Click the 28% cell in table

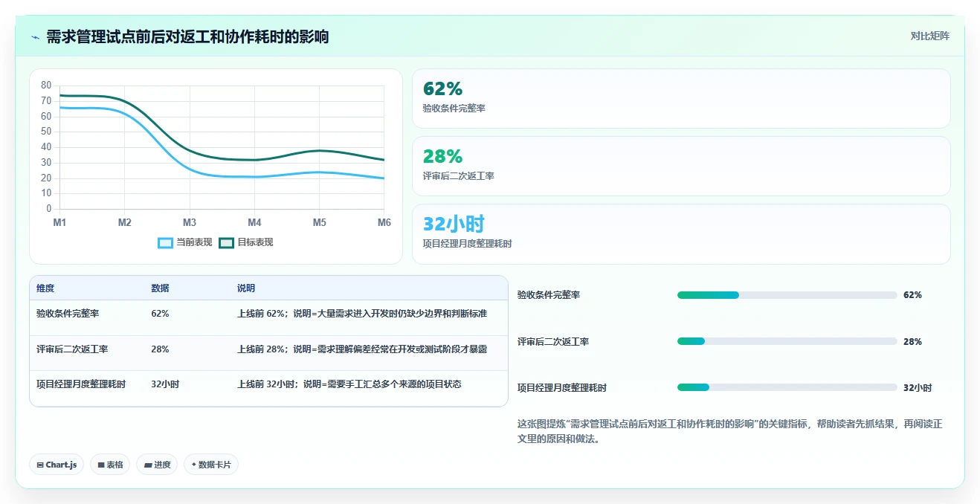tap(160, 349)
